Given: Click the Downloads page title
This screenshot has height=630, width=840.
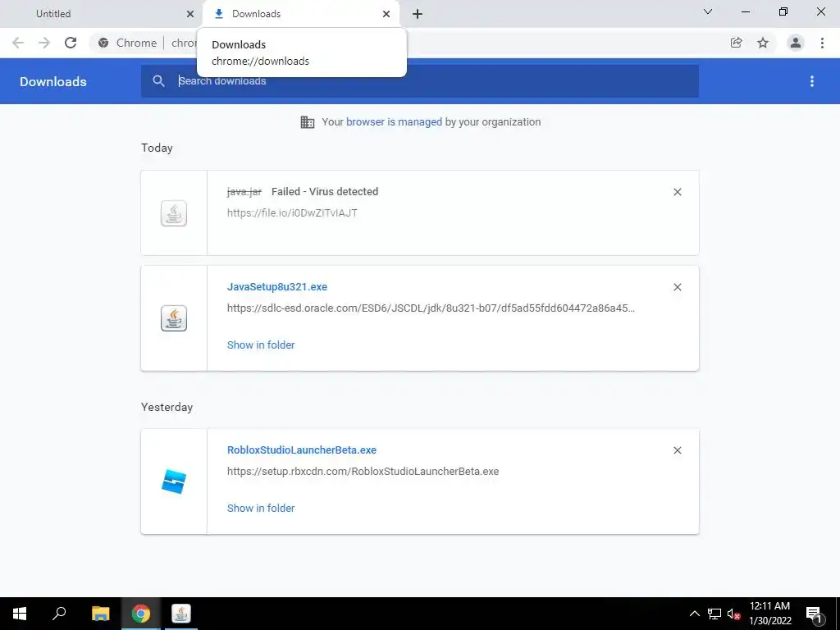Looking at the screenshot, I should [53, 81].
